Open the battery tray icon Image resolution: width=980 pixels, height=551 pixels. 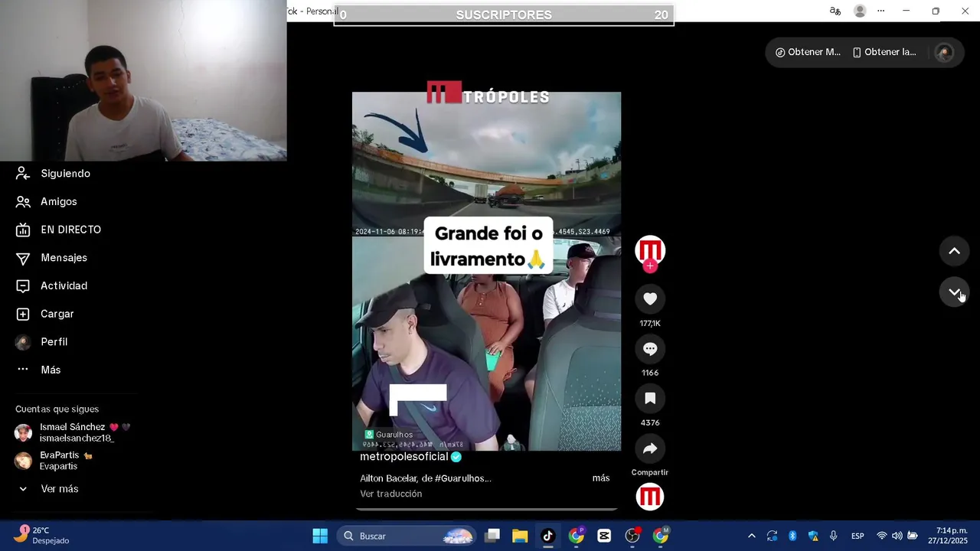coord(913,536)
